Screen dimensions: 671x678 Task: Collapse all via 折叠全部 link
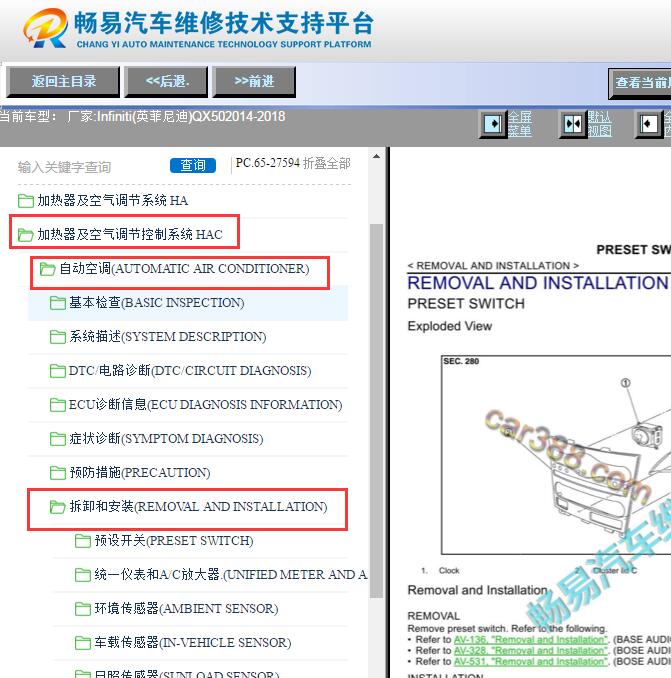pos(327,163)
